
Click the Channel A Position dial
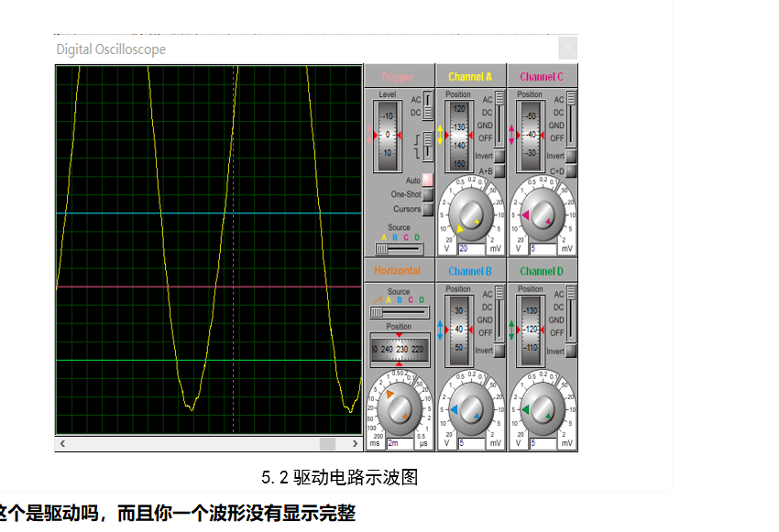coord(458,136)
